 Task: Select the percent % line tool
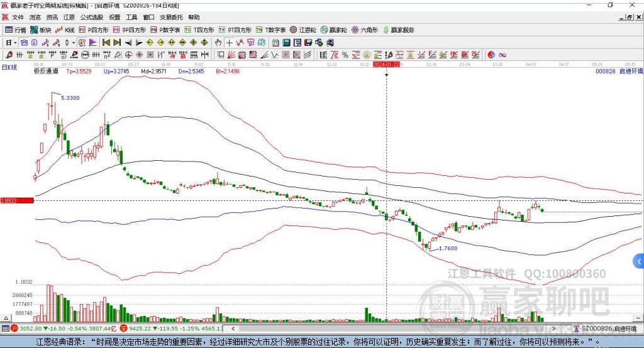click(x=345, y=55)
